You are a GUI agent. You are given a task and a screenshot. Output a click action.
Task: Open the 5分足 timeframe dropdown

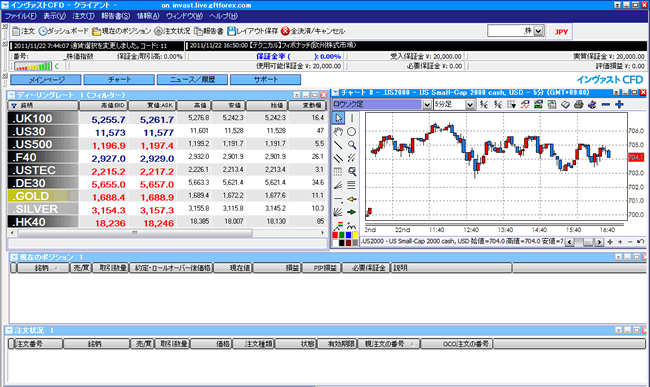470,105
